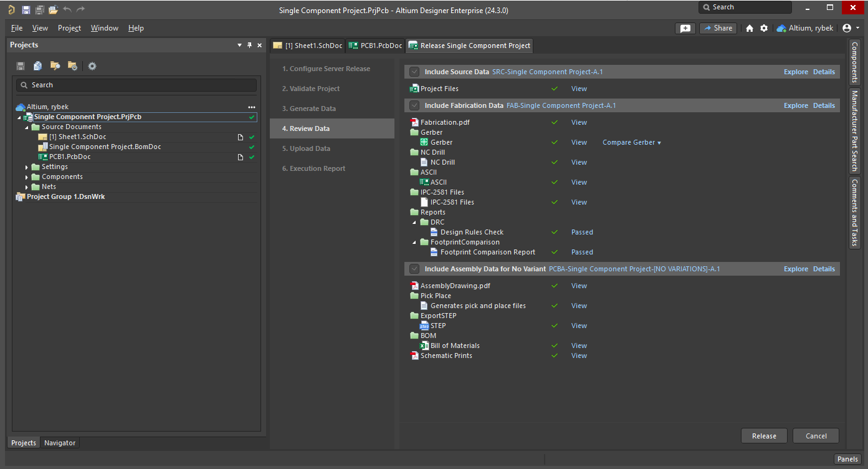Click the Schematic Prints PDF icon
The image size is (868, 469).
(414, 355)
